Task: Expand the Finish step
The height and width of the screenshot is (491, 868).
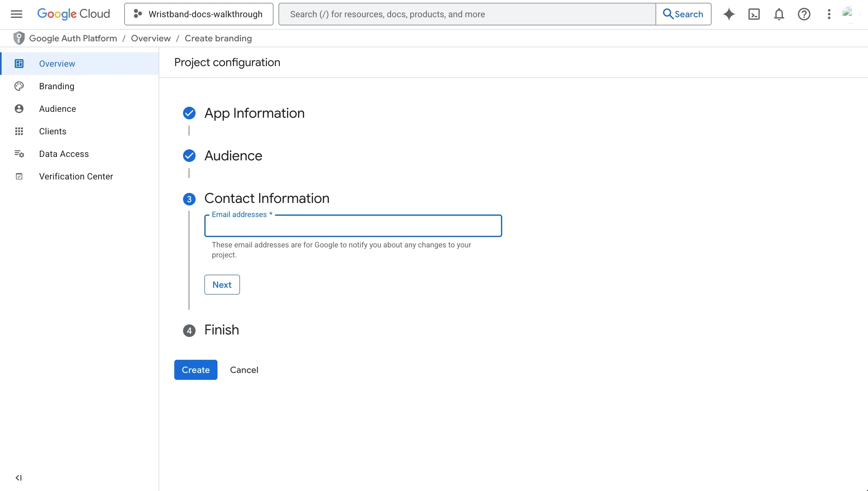Action: 222,330
